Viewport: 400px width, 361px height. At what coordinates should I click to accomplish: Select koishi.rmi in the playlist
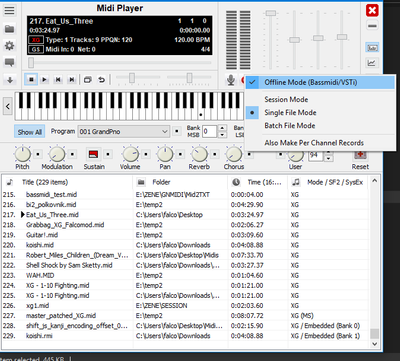39,336
